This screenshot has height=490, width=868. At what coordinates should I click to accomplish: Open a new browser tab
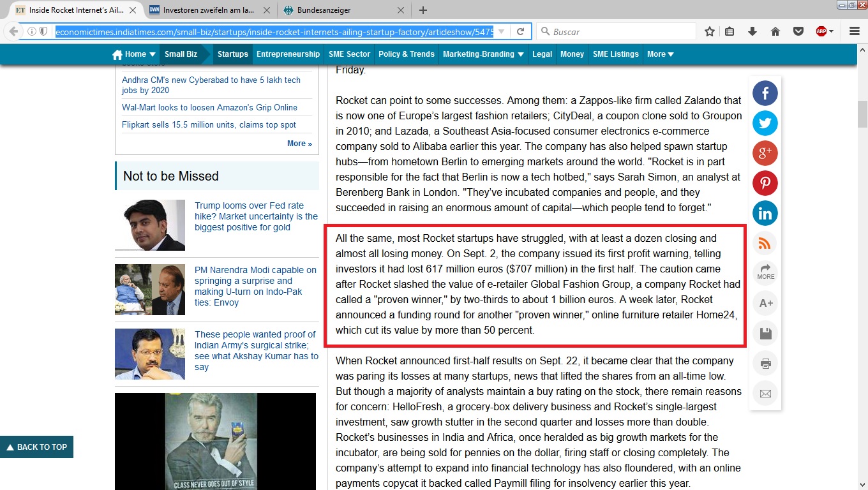[x=423, y=10]
